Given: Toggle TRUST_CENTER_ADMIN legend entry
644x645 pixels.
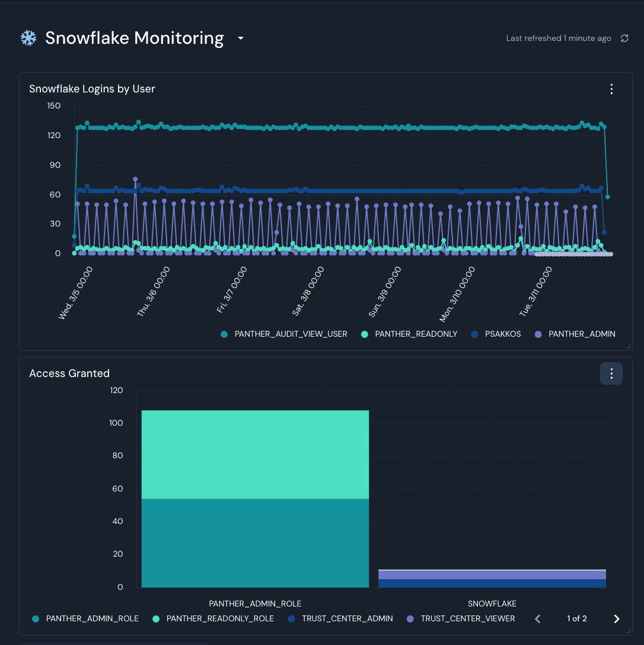Looking at the screenshot, I should coord(340,619).
